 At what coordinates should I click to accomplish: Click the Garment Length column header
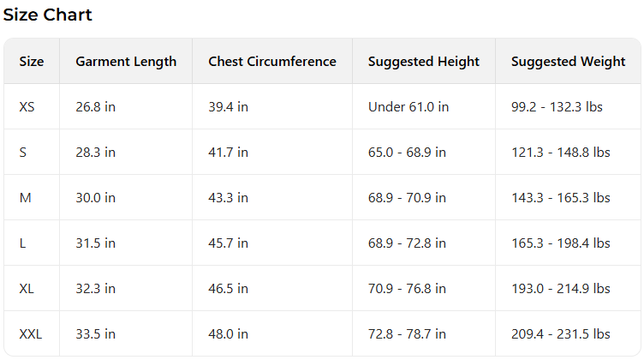tap(126, 62)
